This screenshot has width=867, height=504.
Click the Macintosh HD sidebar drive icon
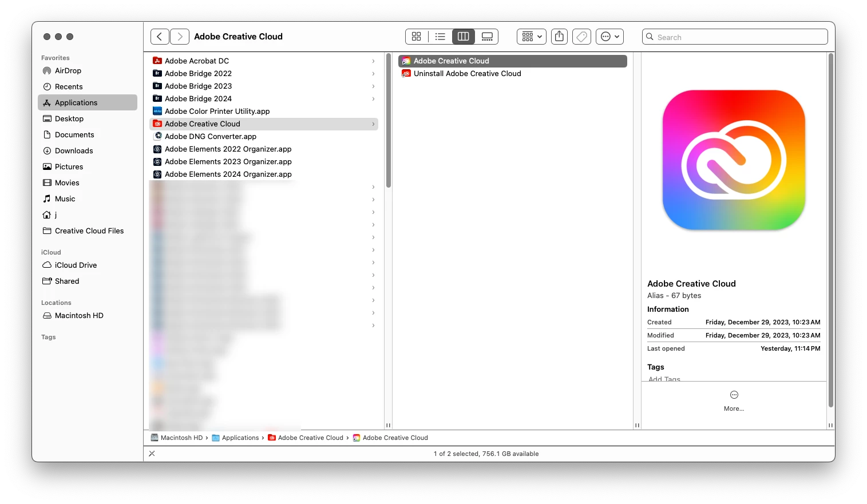click(x=47, y=316)
